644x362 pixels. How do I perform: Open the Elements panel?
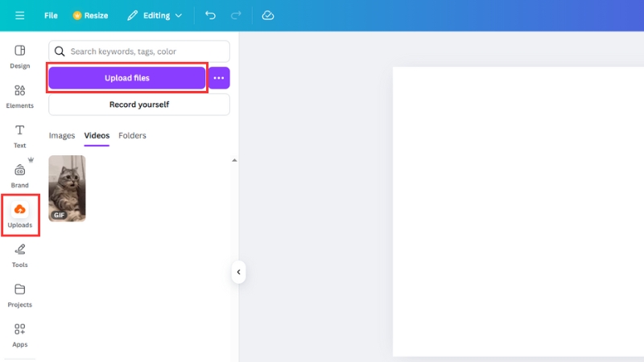tap(20, 96)
